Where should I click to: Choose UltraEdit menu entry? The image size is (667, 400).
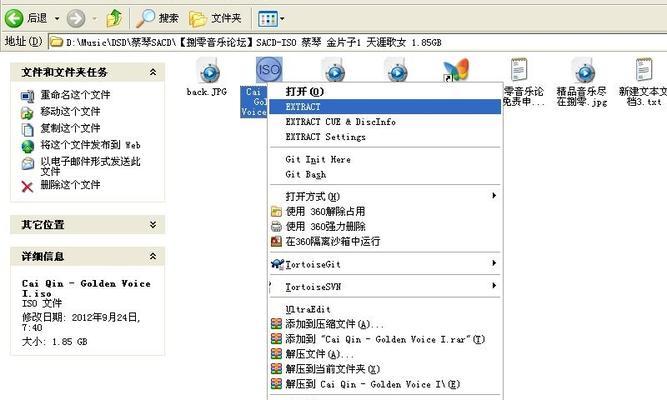tap(385, 309)
